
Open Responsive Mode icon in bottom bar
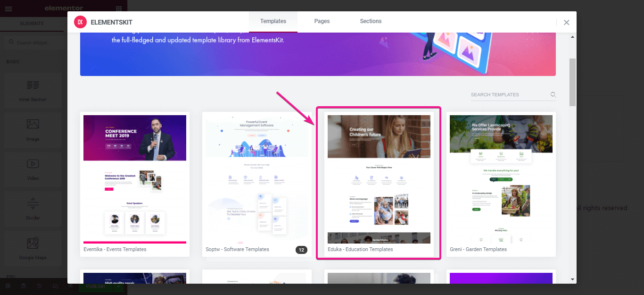click(55, 286)
